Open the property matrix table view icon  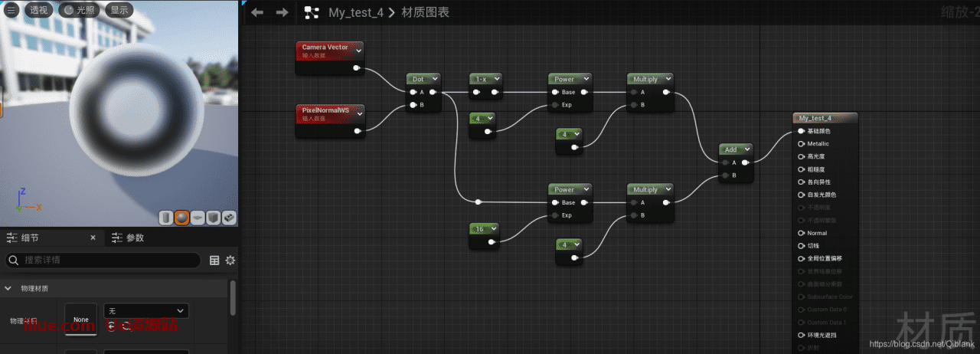pyautogui.click(x=214, y=261)
